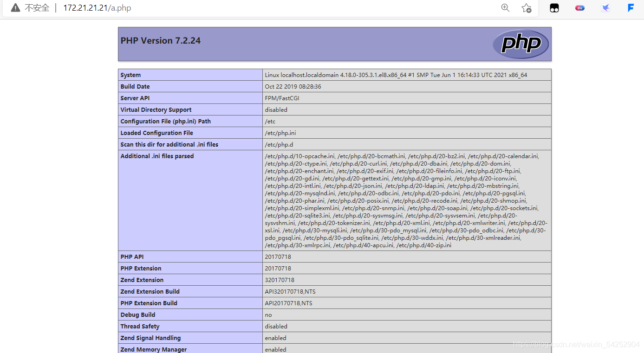Select the Virtual Directory Support label

tap(156, 110)
